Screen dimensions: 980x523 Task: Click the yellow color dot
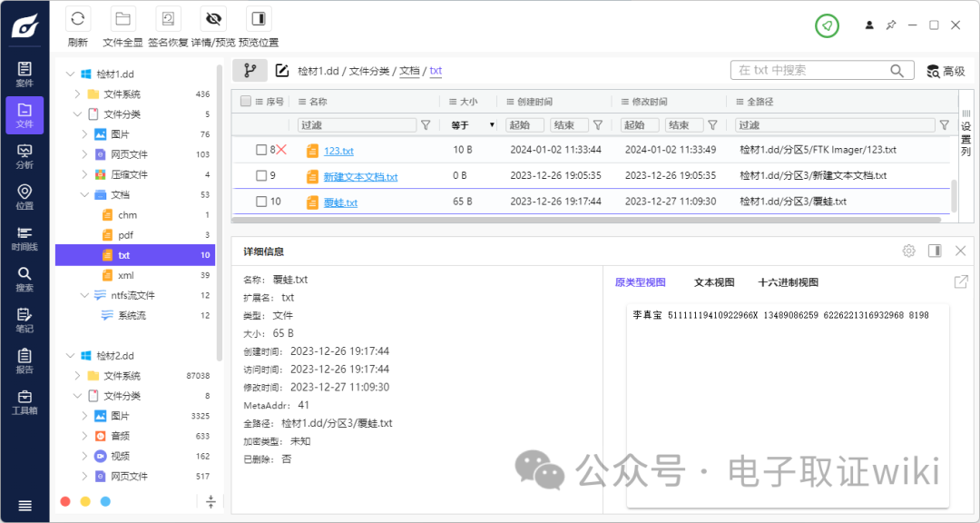(x=85, y=502)
